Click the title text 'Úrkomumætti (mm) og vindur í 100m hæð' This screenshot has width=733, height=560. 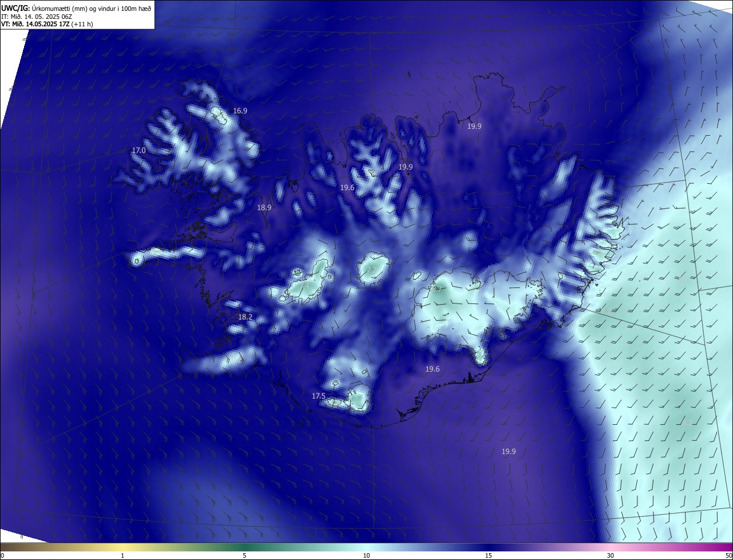(x=92, y=8)
